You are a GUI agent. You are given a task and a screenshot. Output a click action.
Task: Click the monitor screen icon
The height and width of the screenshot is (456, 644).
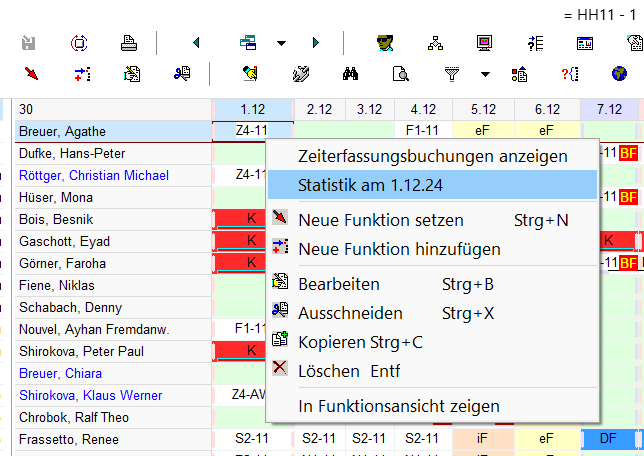485,43
